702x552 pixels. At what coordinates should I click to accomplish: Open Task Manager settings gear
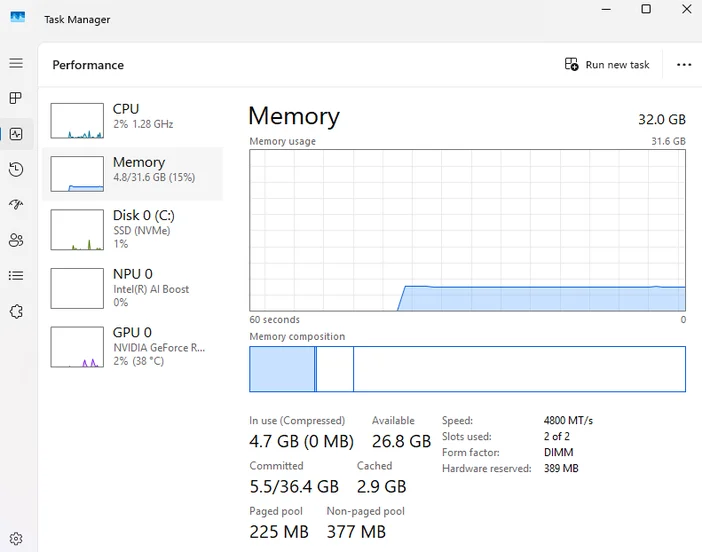pyautogui.click(x=16, y=538)
